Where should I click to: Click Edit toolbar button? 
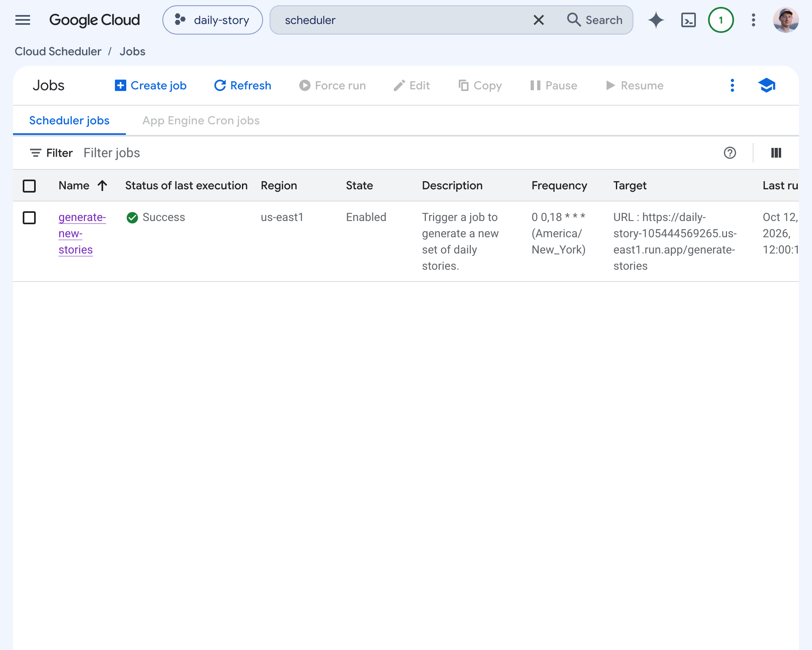pyautogui.click(x=412, y=85)
